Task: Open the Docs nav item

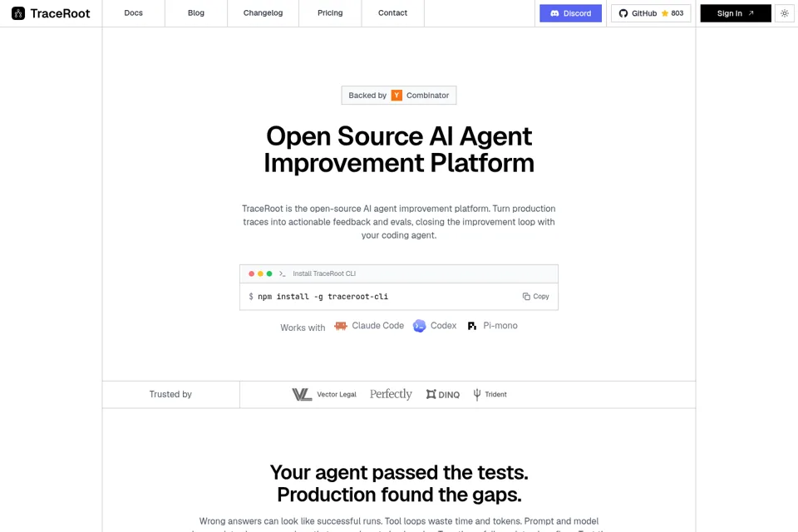Action: 133,12
